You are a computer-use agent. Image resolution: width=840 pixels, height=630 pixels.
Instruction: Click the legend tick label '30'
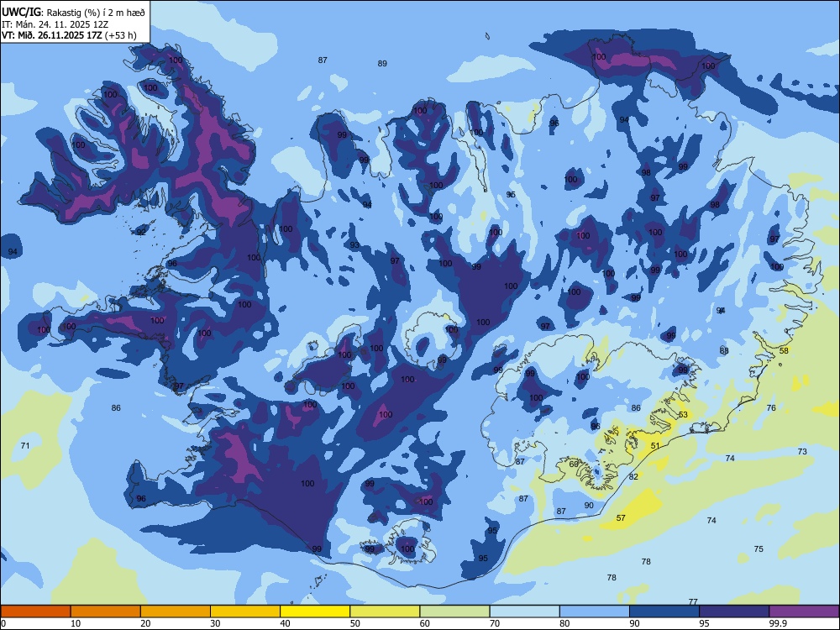215,623
